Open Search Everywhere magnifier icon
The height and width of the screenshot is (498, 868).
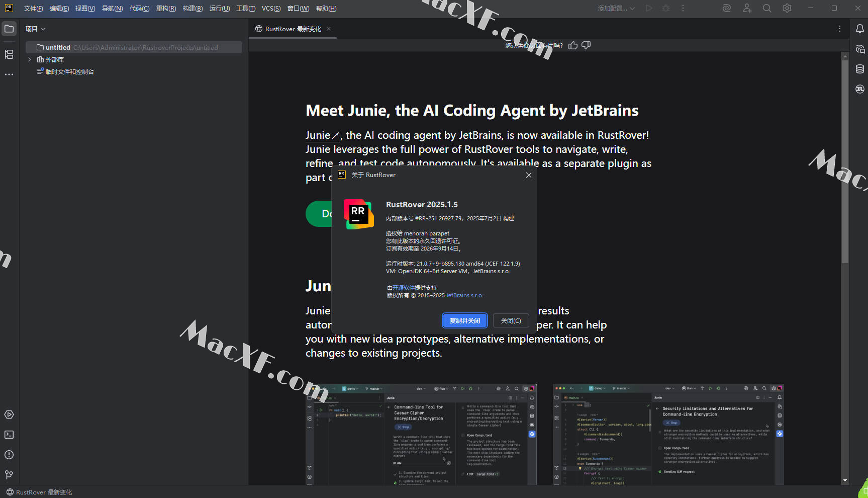(767, 8)
